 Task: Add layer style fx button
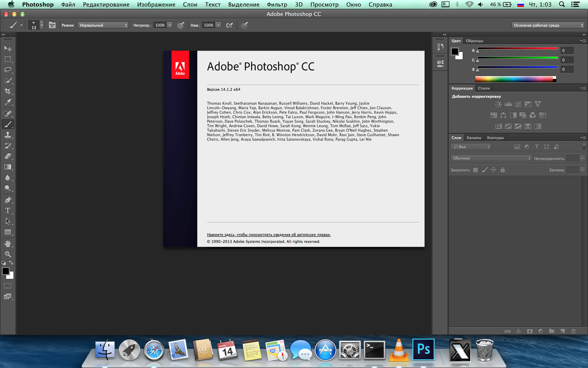pyautogui.click(x=519, y=331)
